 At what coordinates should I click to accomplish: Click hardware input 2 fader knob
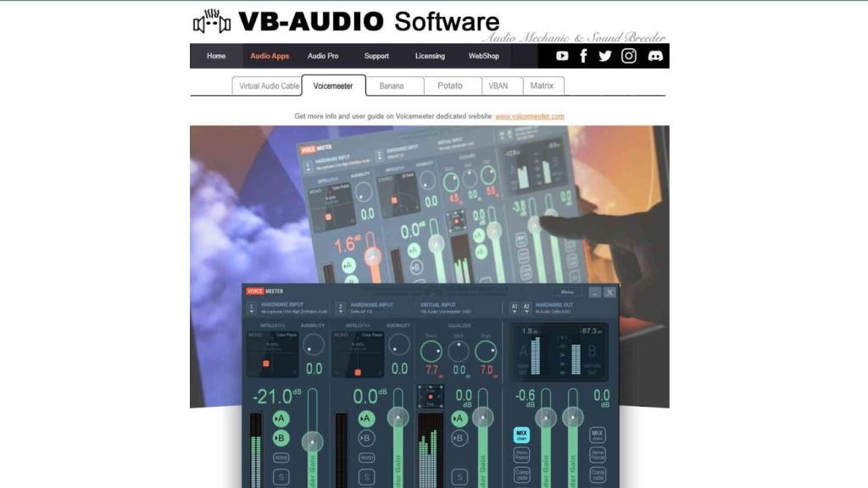click(x=398, y=417)
